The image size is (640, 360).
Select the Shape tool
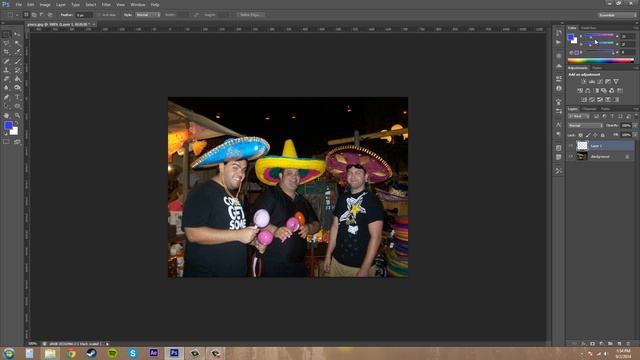[17, 106]
